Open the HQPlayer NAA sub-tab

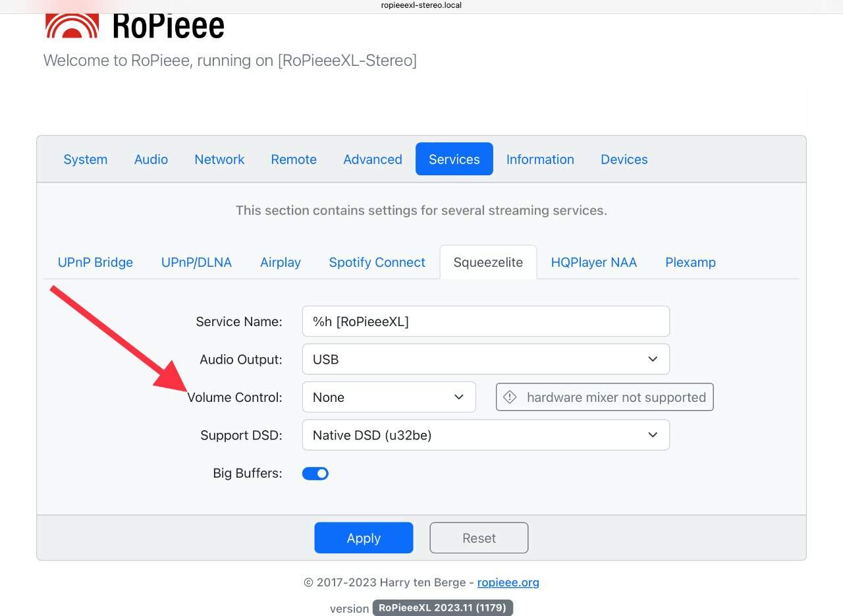(x=594, y=262)
